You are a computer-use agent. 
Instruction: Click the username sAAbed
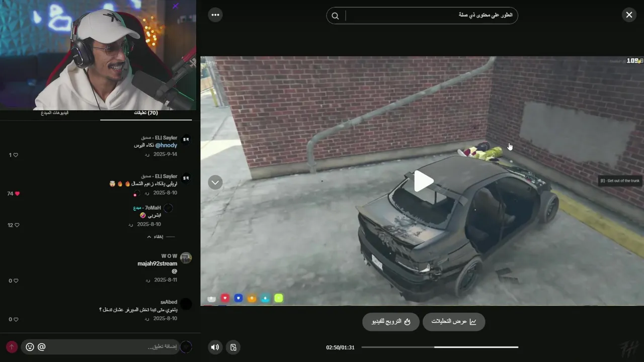[169, 302]
